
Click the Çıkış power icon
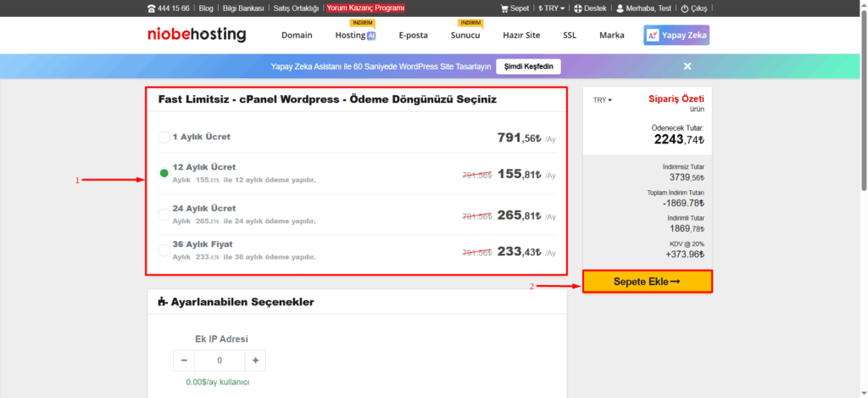click(685, 8)
